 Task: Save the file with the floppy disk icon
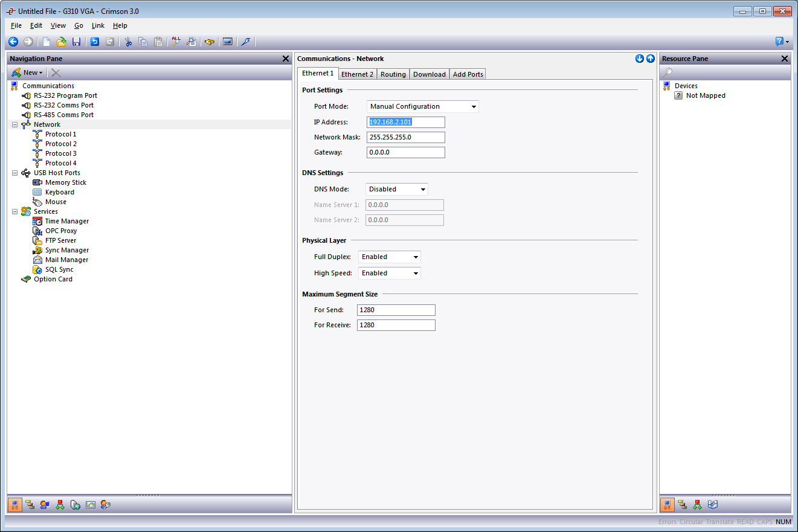76,42
